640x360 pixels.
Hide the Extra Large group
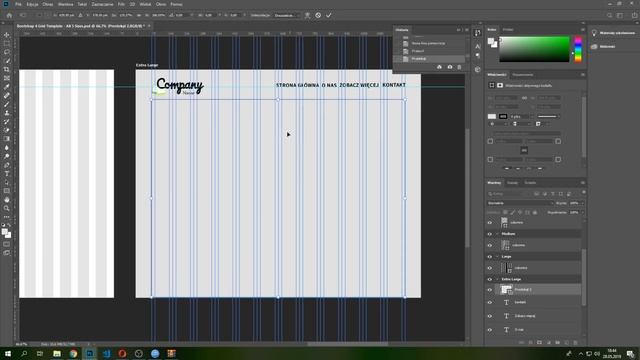point(490,279)
